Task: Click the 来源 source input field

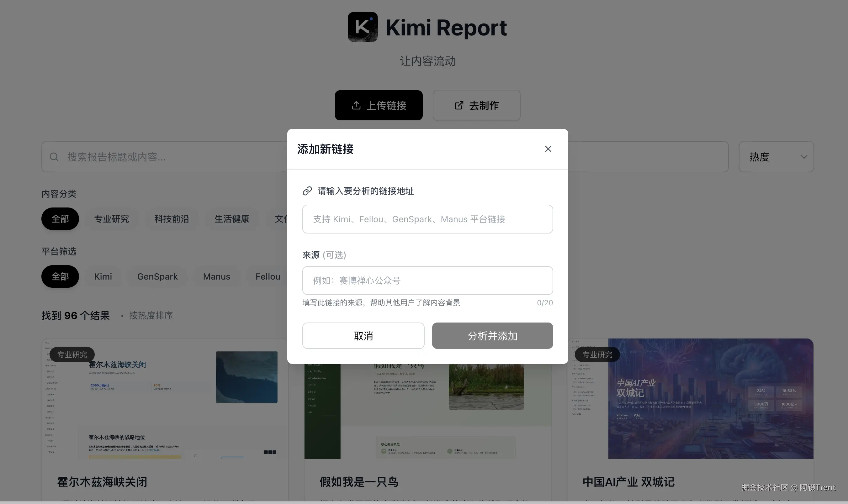Action: tap(427, 281)
